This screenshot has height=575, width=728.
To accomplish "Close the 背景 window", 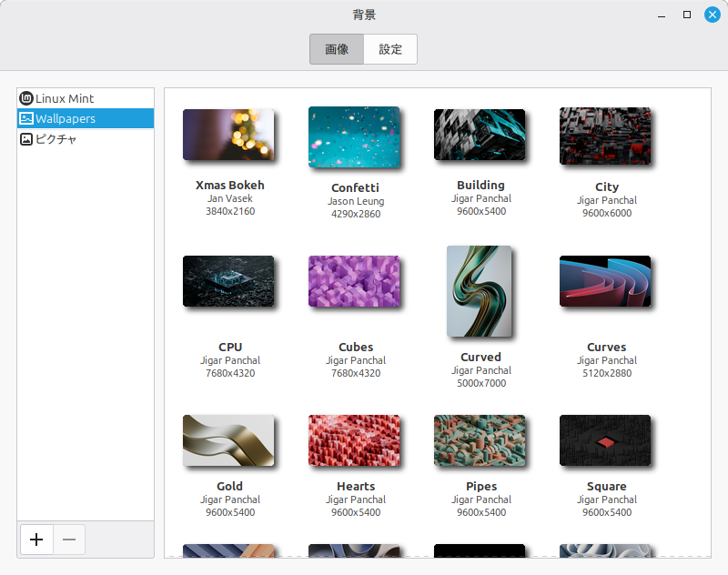I will pos(712,15).
